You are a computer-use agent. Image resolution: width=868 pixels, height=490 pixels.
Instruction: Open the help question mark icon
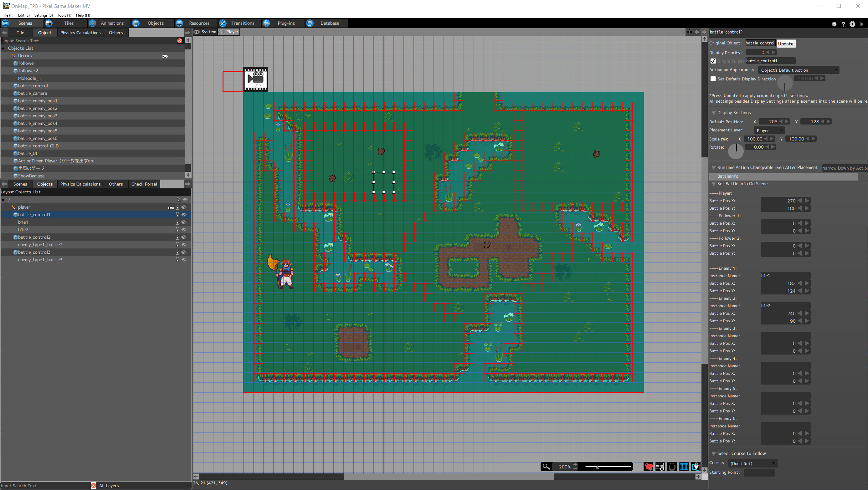click(843, 24)
